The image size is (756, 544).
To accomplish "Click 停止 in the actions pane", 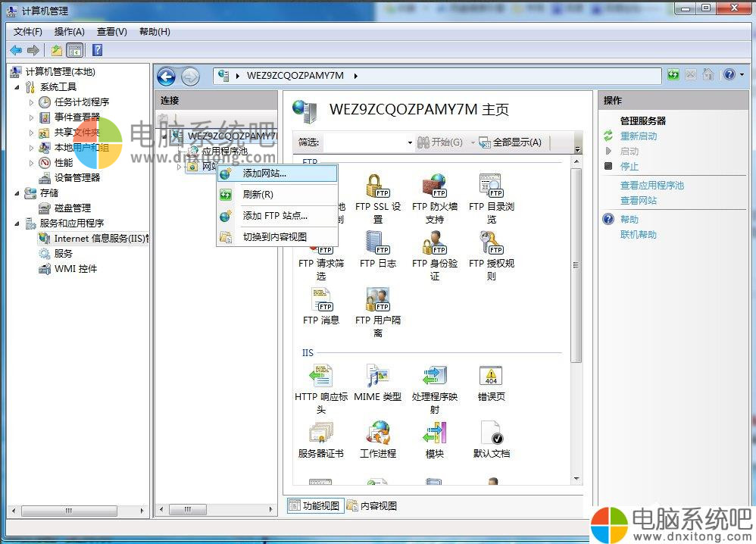I will [x=629, y=167].
